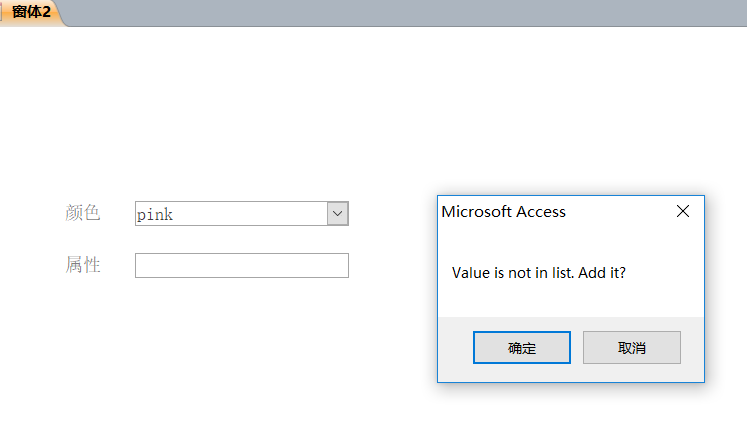This screenshot has width=747, height=429.
Task: Expand the 颜色 combo box arrow
Action: pos(338,214)
